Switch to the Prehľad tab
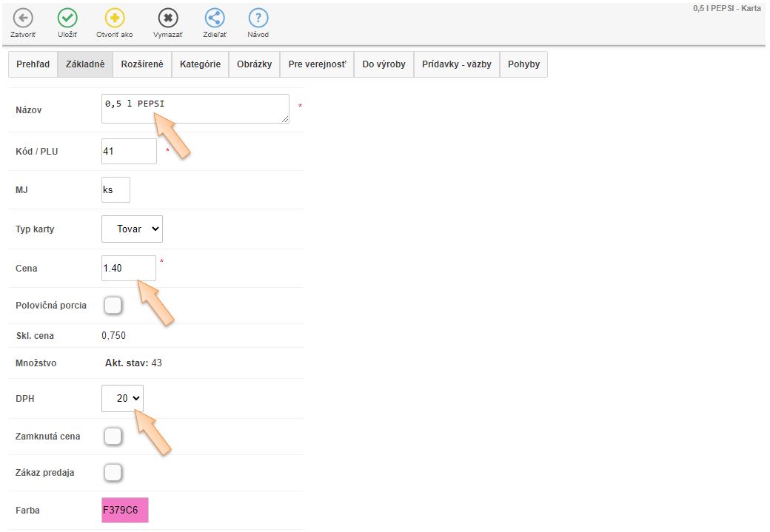Viewport: 770px width, 532px height. click(x=33, y=64)
